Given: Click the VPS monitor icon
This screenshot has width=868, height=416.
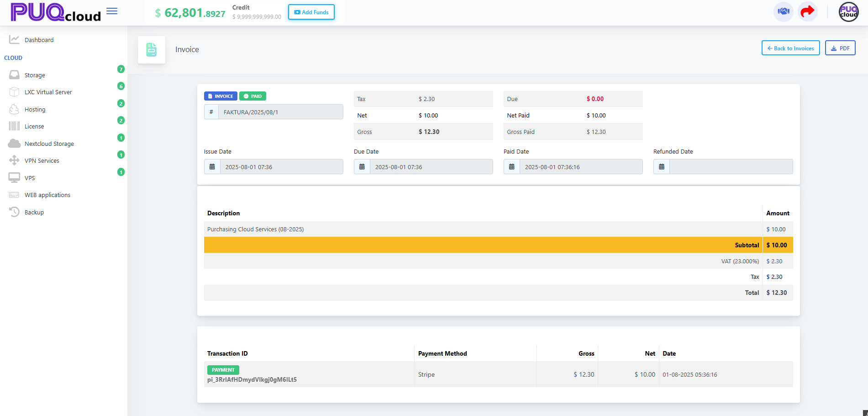Looking at the screenshot, I should click(x=14, y=177).
